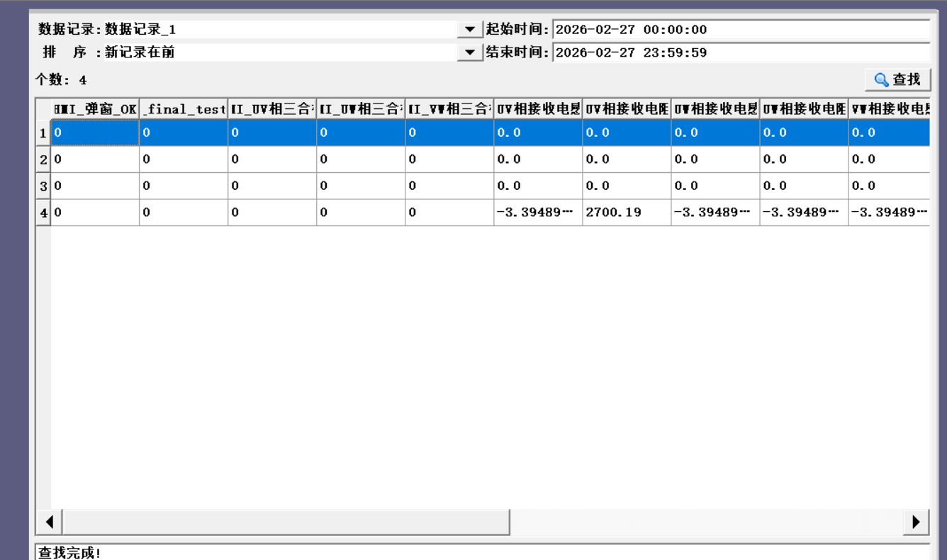Image resolution: width=947 pixels, height=560 pixels.
Task: Select row 4 cell under II_VW相三合
Action: click(x=449, y=213)
